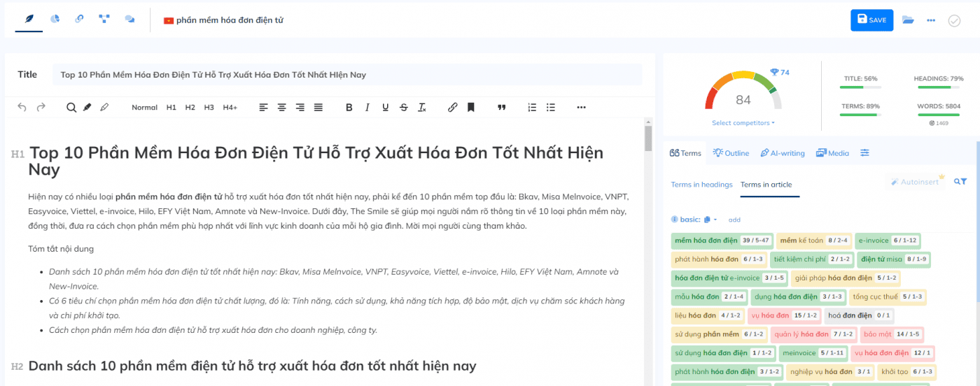Insert a blockquote
The width and height of the screenshot is (980, 386).
pos(501,107)
